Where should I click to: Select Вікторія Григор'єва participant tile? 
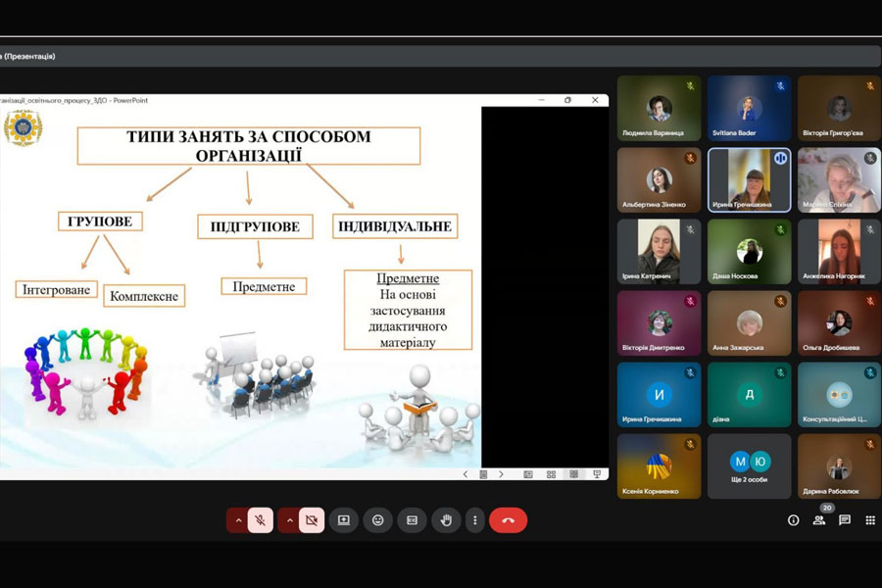click(839, 108)
